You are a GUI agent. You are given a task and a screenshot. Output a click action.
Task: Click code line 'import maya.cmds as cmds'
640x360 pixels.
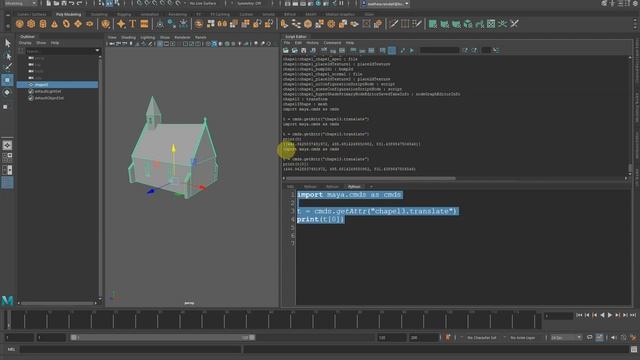pos(349,195)
